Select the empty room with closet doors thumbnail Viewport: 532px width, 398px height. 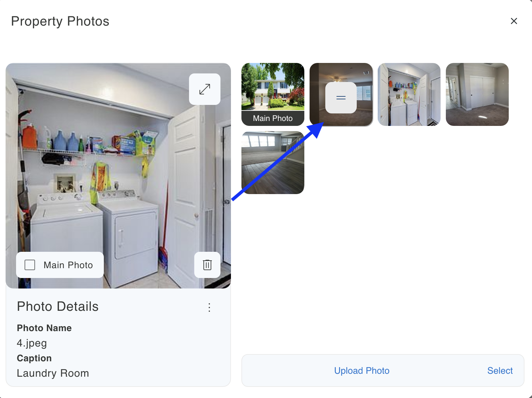(477, 94)
